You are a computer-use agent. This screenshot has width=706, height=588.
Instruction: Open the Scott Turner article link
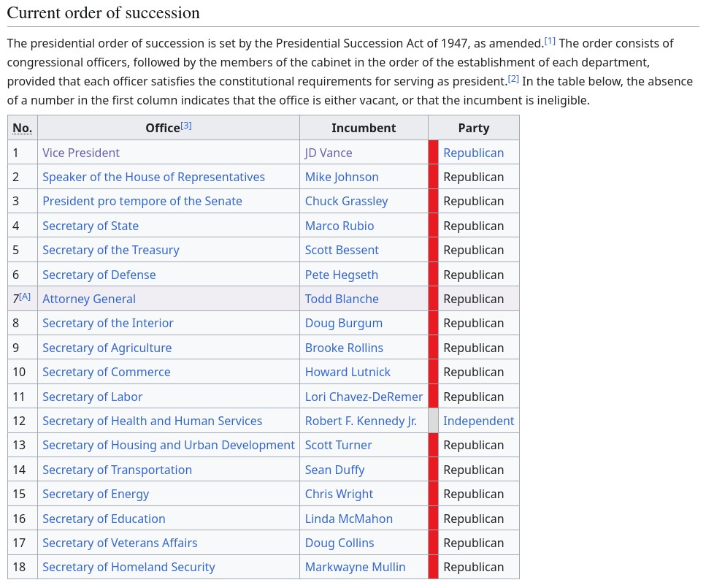[x=339, y=445]
